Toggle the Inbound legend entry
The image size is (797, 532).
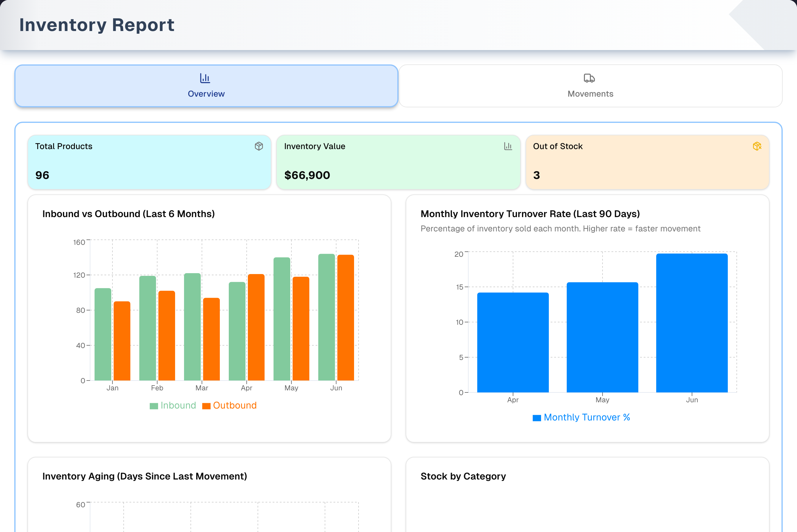[x=173, y=406]
